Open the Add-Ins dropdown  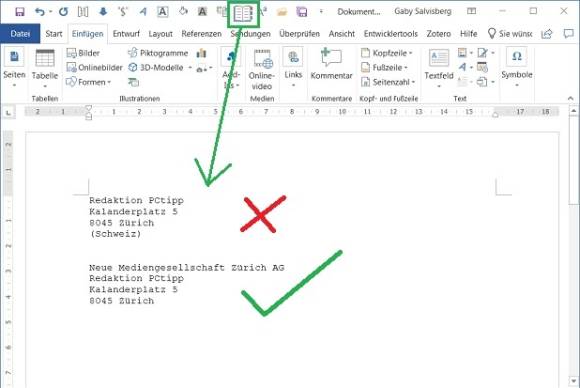tap(231, 69)
